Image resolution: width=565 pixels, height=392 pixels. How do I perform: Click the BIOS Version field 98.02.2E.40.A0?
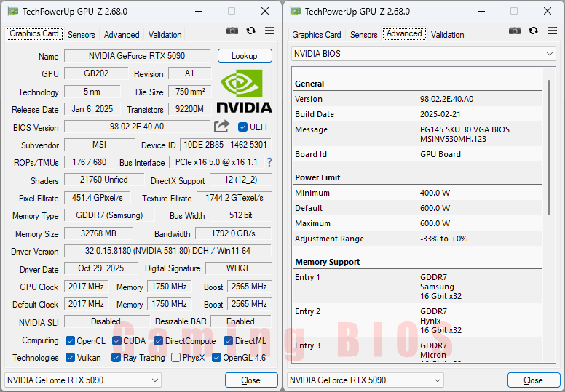pos(137,127)
